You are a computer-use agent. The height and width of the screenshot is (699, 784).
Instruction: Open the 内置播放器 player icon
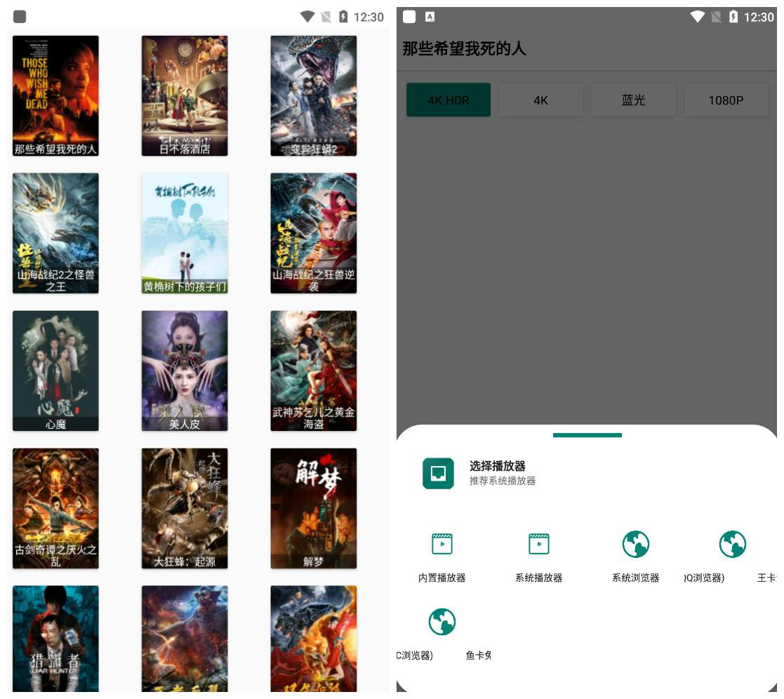pyautogui.click(x=441, y=544)
